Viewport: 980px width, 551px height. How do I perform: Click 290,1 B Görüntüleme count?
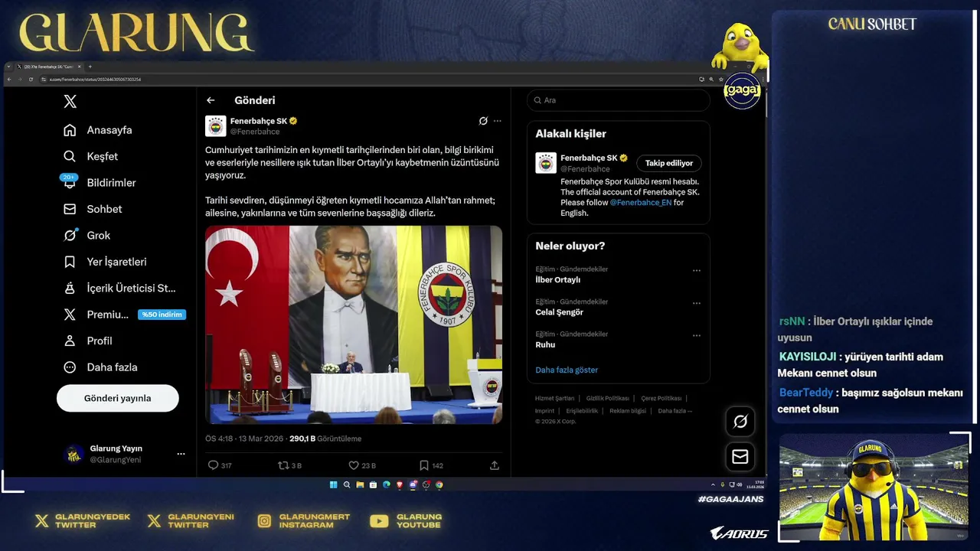point(325,439)
